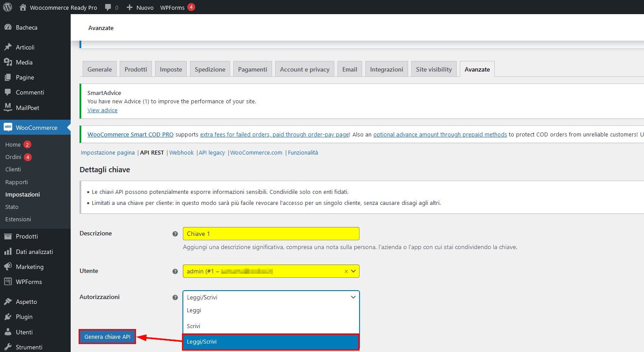The height and width of the screenshot is (352, 644).
Task: Click into the Descrizione field Chiave 1
Action: tap(271, 234)
